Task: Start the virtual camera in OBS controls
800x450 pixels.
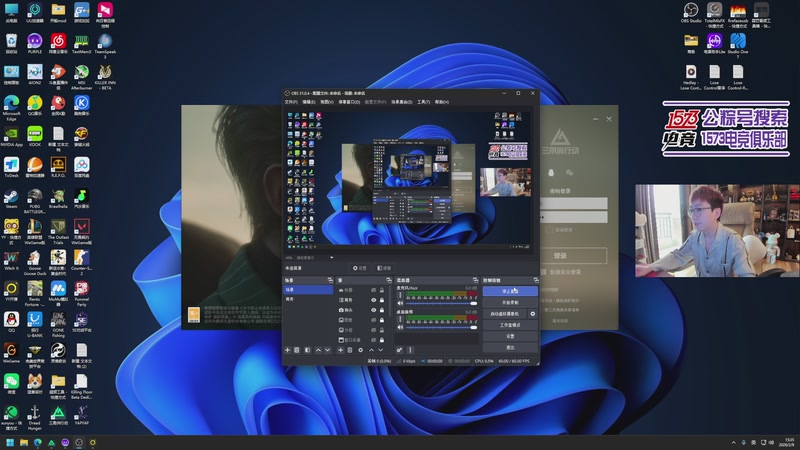Action: (505, 314)
